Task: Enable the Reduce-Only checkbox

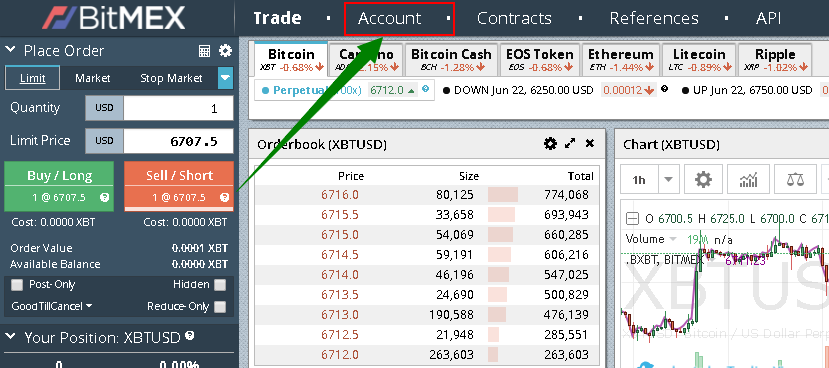Action: (x=220, y=307)
